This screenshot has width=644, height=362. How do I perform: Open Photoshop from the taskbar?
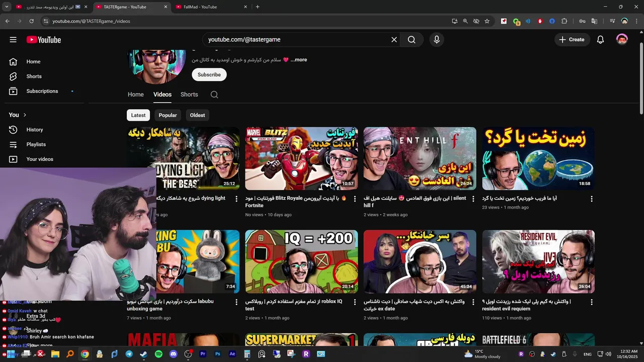[218, 354]
